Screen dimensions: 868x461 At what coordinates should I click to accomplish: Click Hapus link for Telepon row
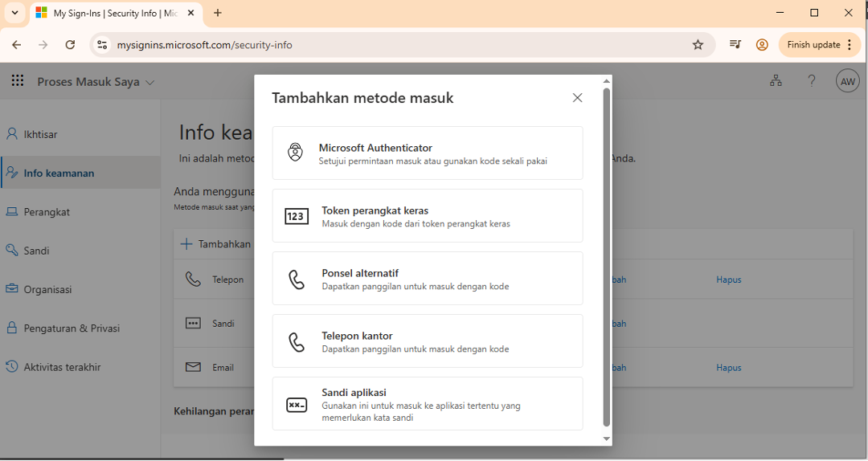[x=728, y=279]
